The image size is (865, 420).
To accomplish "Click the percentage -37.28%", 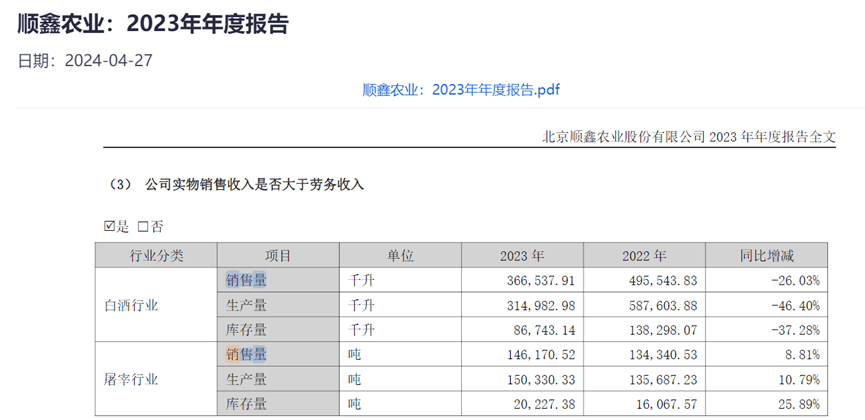I will 795,331.
